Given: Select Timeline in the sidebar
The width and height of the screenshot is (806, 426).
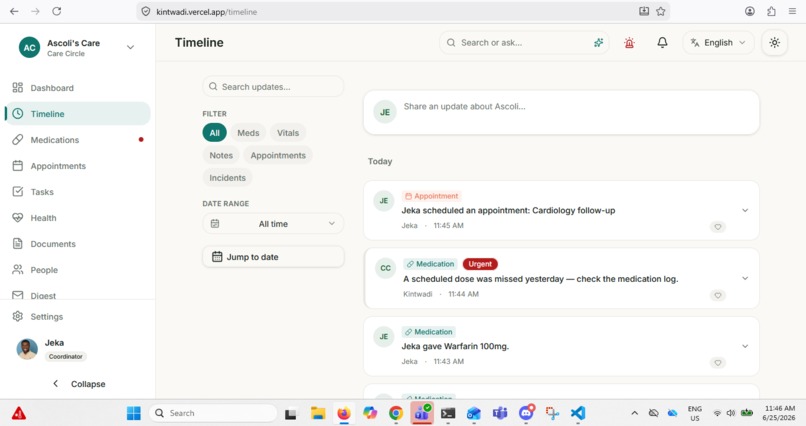Looking at the screenshot, I should (x=77, y=114).
